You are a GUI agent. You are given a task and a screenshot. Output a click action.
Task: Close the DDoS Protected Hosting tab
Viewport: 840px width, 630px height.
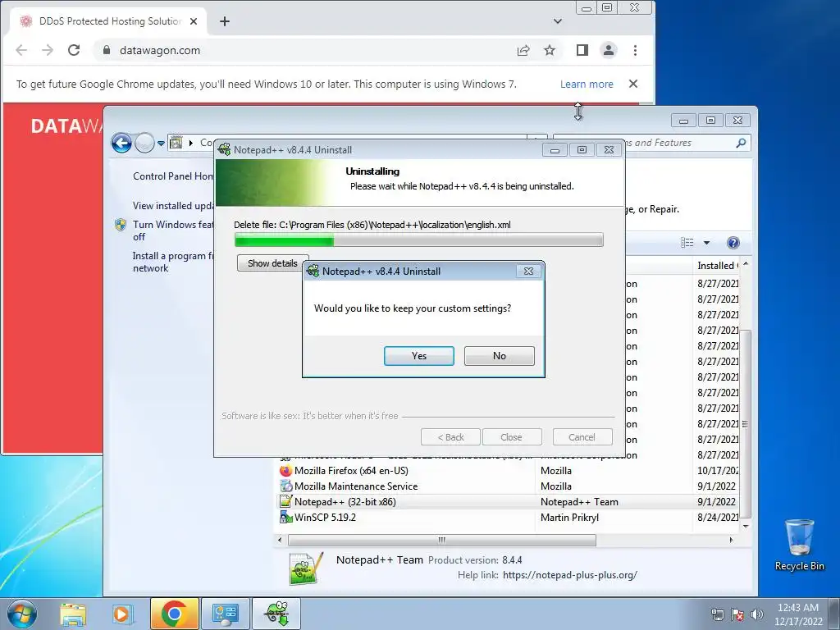coord(194,21)
